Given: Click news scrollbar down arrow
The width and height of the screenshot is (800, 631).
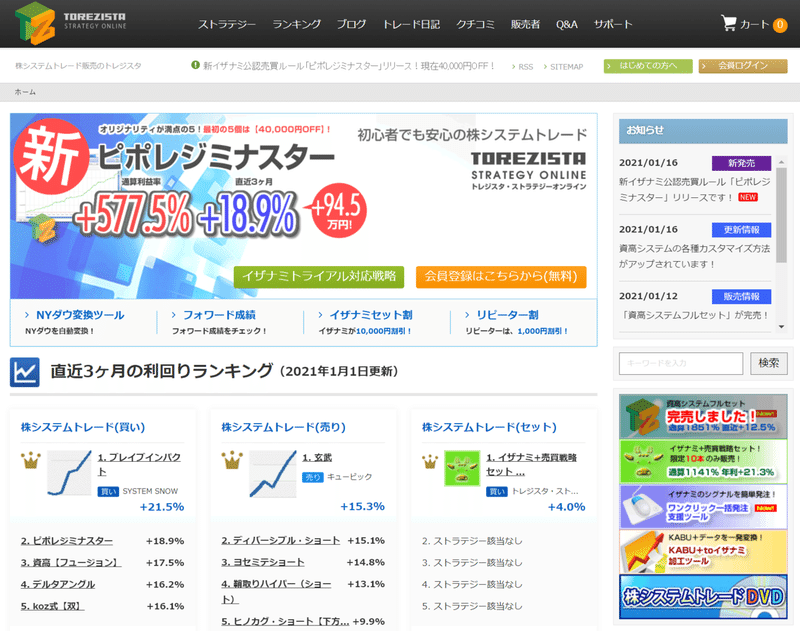Looking at the screenshot, I should 781,327.
